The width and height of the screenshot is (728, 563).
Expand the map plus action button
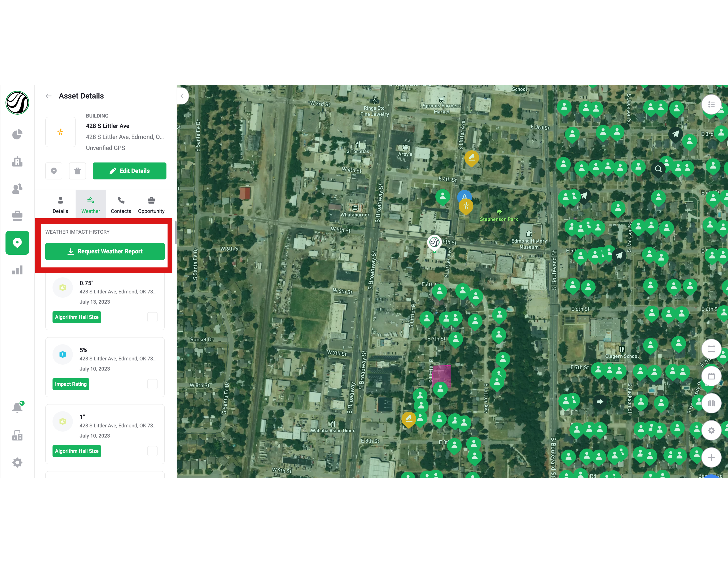tap(711, 458)
